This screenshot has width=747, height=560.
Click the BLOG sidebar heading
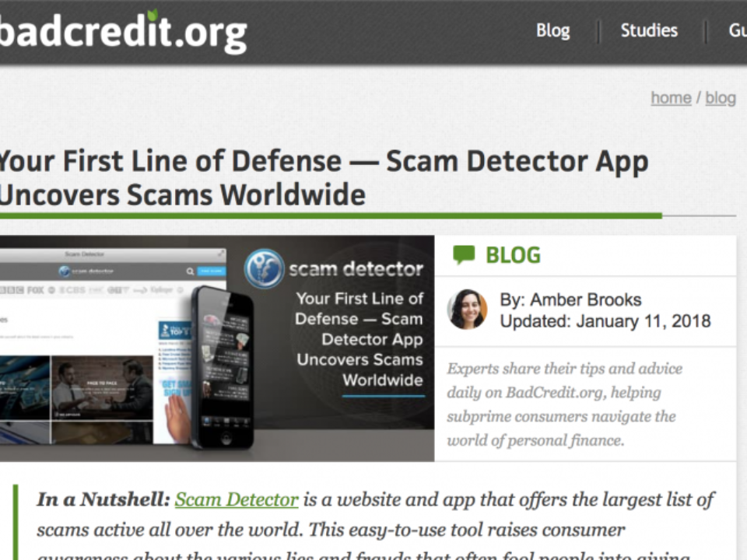tap(513, 255)
